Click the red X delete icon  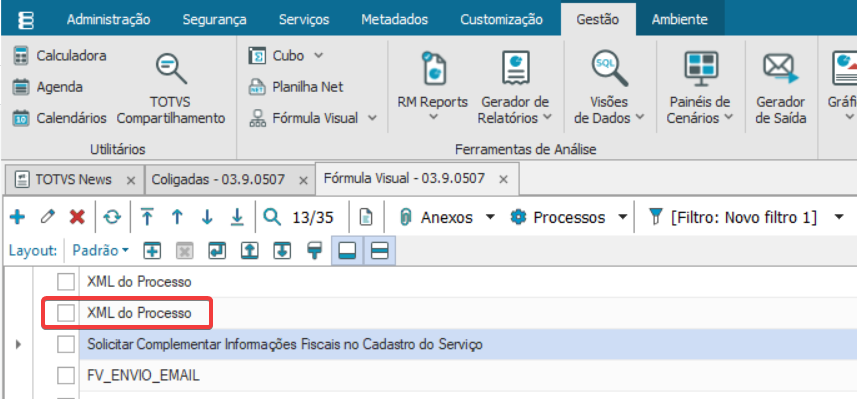[77, 218]
